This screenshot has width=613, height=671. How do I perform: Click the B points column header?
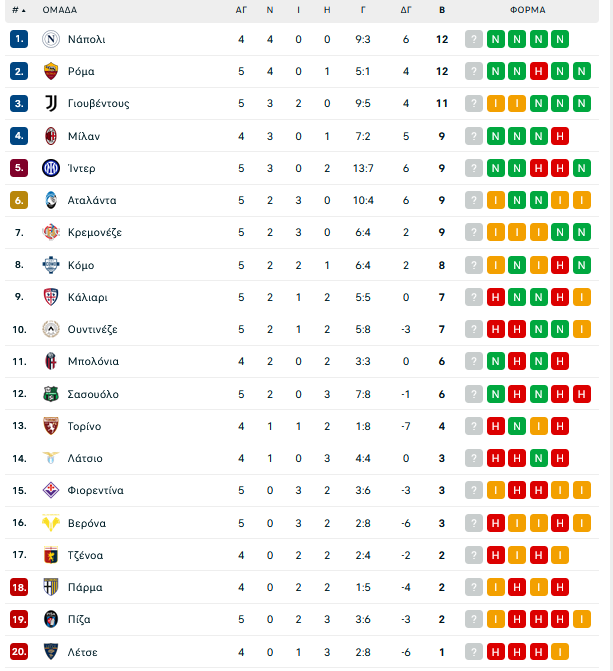tap(442, 10)
